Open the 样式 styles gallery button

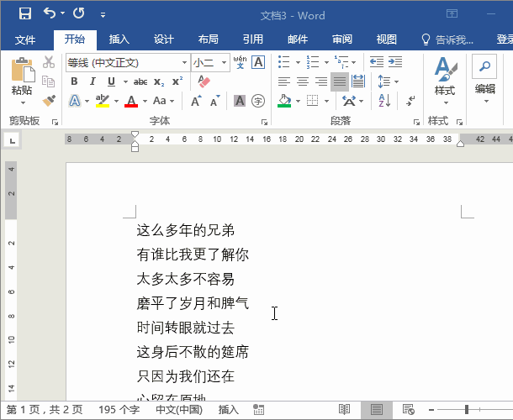[x=445, y=81]
